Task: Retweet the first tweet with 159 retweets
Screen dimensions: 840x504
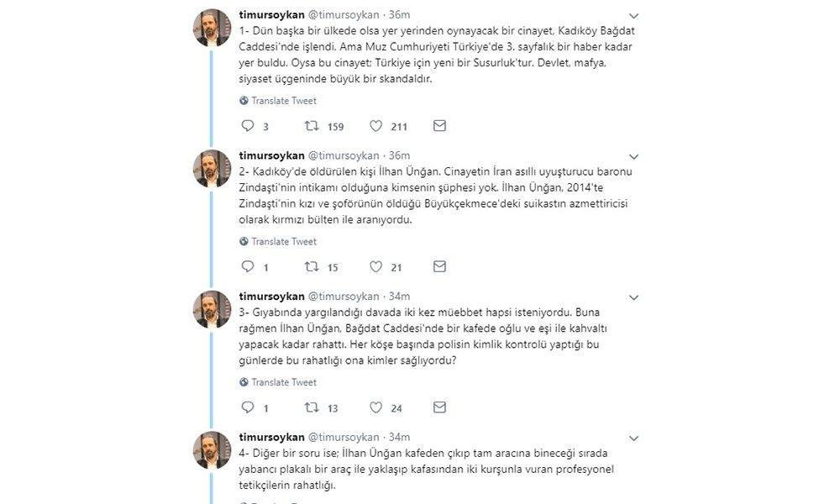Action: click(311, 126)
